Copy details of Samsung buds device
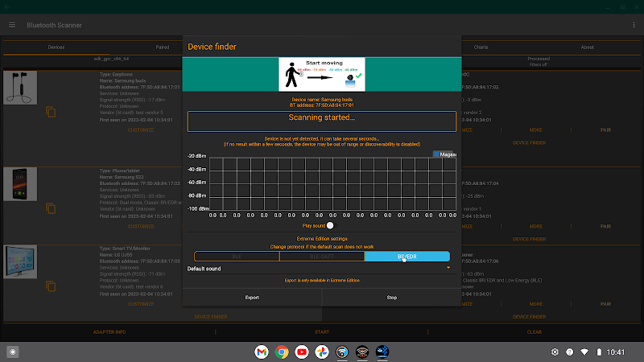 pyautogui.click(x=51, y=112)
